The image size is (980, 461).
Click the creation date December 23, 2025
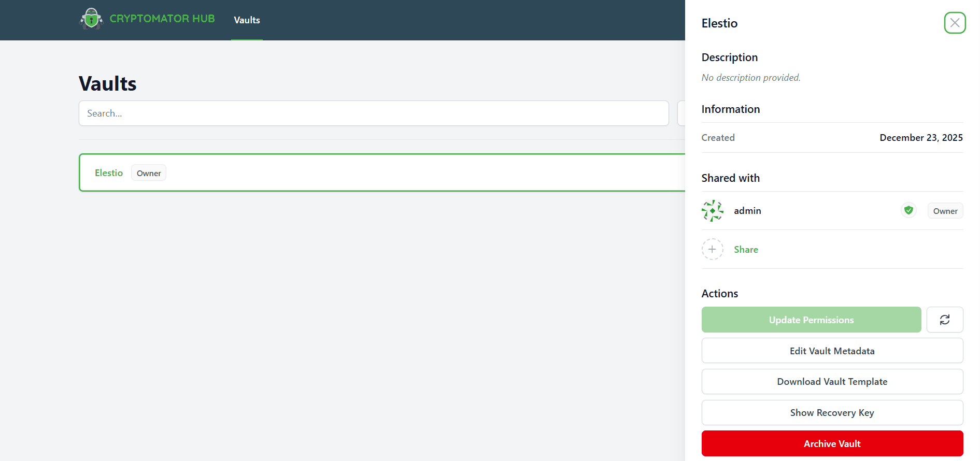coord(921,138)
